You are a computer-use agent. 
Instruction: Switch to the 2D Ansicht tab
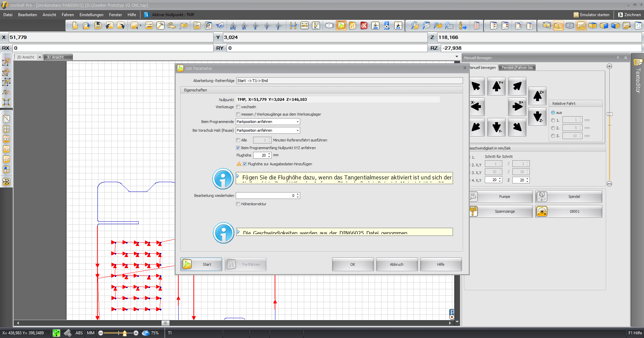[26, 57]
